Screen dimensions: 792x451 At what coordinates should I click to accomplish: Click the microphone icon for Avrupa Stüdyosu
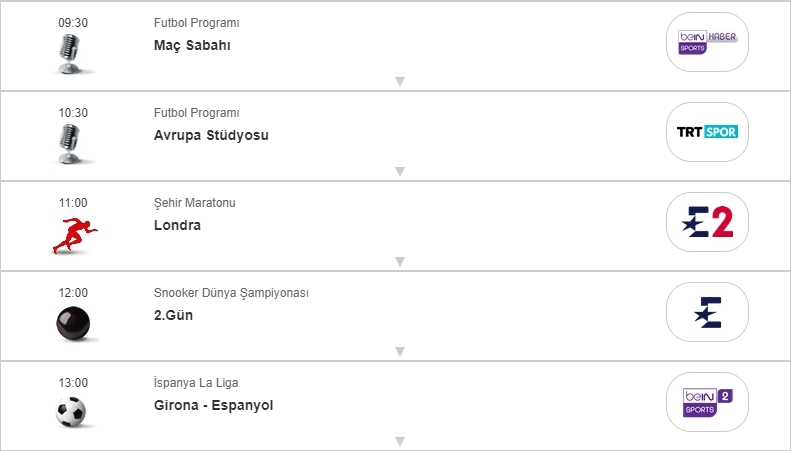tap(72, 143)
